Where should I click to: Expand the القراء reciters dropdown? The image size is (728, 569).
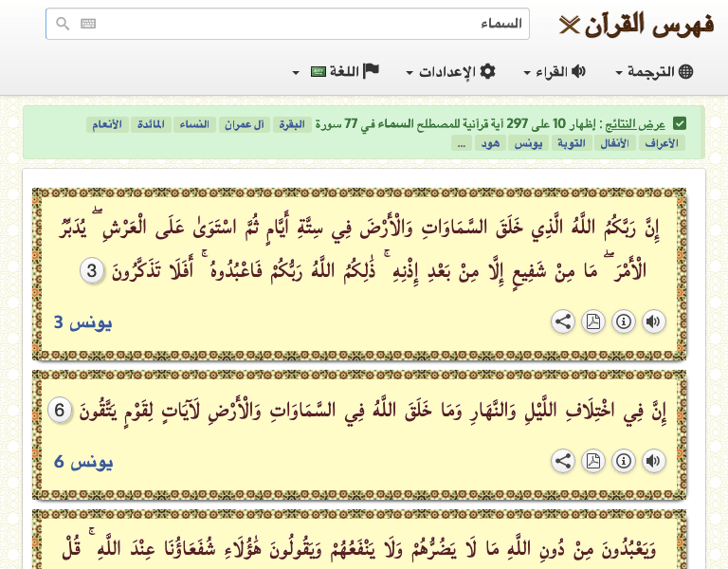click(x=555, y=72)
